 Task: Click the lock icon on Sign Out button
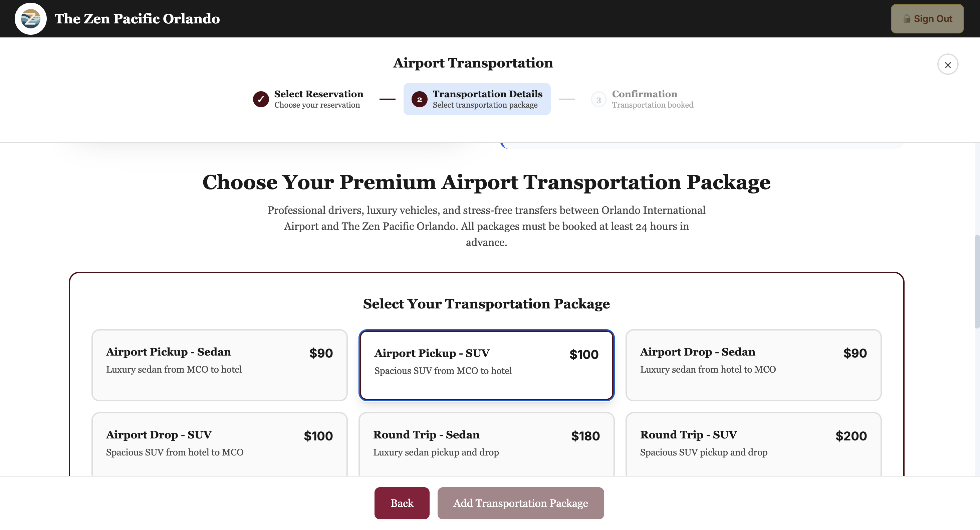(907, 18)
